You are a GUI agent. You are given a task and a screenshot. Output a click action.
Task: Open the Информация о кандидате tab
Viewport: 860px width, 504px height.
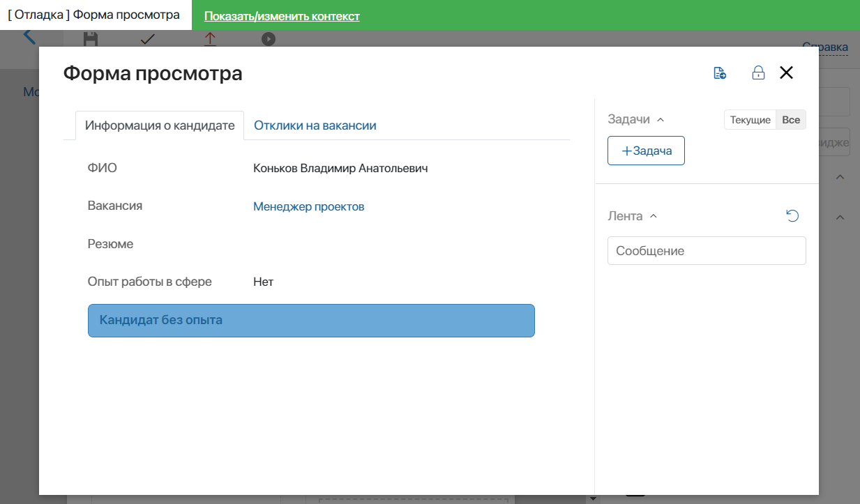click(x=160, y=125)
